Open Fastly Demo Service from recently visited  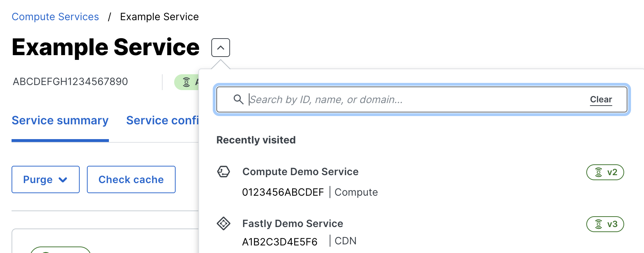(292, 223)
